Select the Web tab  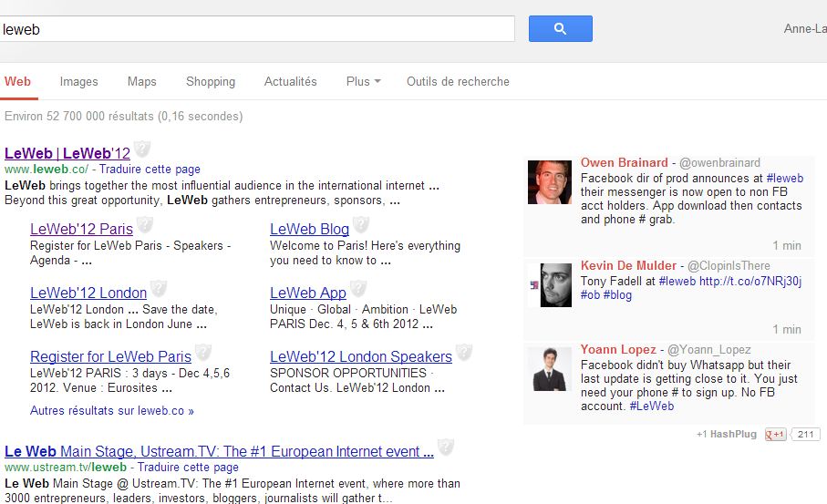coord(17,82)
